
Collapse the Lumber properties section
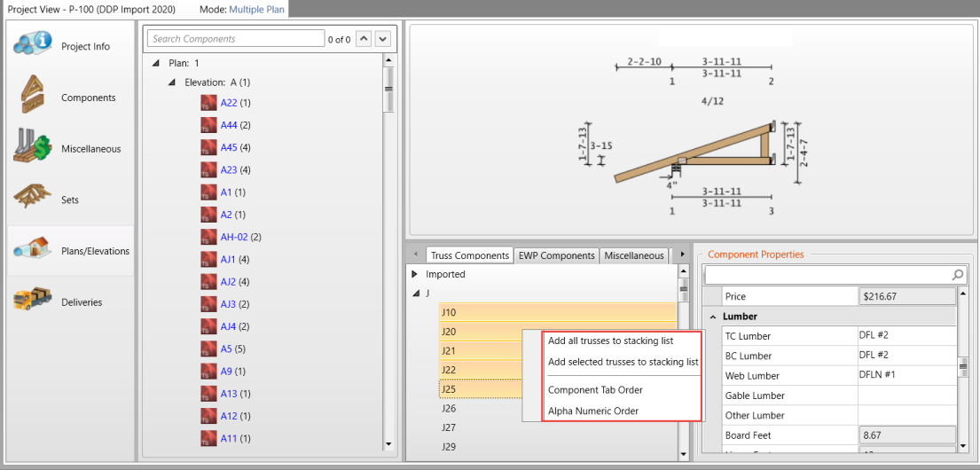[712, 317]
